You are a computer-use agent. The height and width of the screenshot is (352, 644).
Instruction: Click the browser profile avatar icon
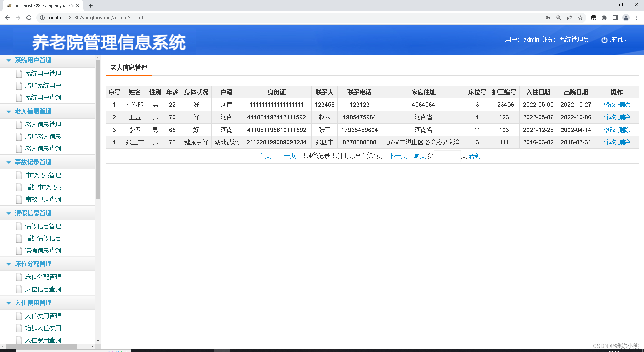[626, 18]
